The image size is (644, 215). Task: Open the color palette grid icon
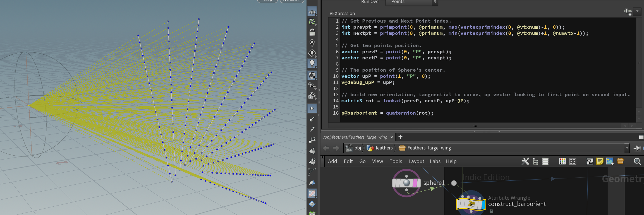tap(562, 161)
